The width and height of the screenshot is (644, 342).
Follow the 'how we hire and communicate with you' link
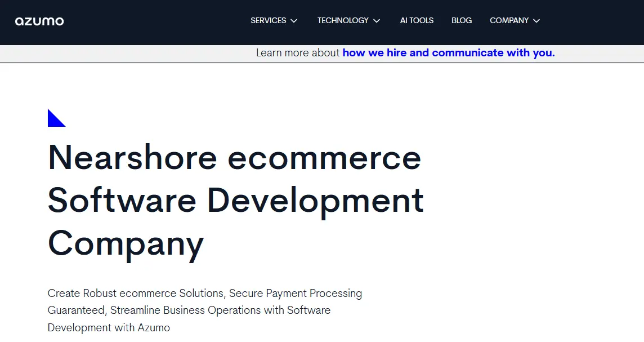point(449,53)
